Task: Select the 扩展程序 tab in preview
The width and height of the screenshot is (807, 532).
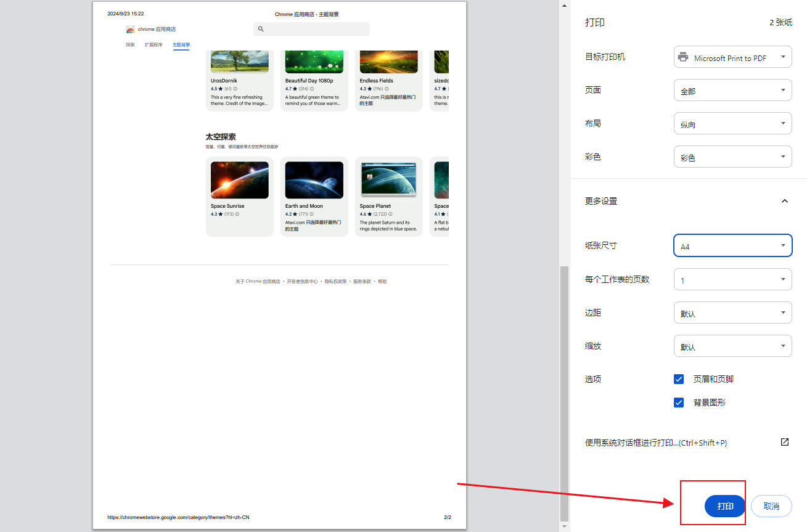Action: [x=154, y=45]
